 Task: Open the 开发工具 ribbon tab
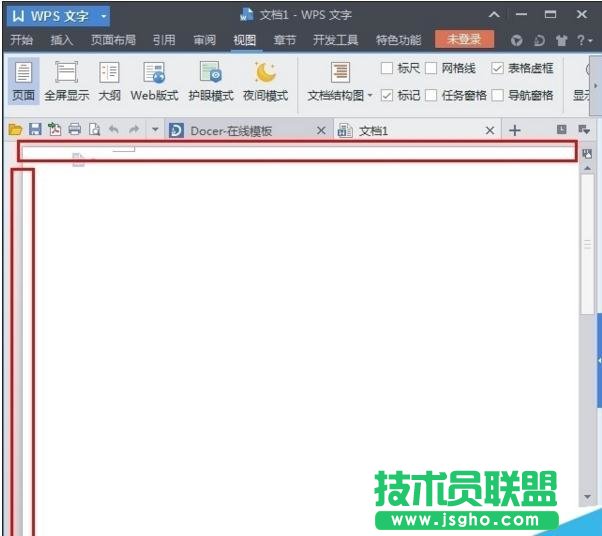click(x=336, y=40)
